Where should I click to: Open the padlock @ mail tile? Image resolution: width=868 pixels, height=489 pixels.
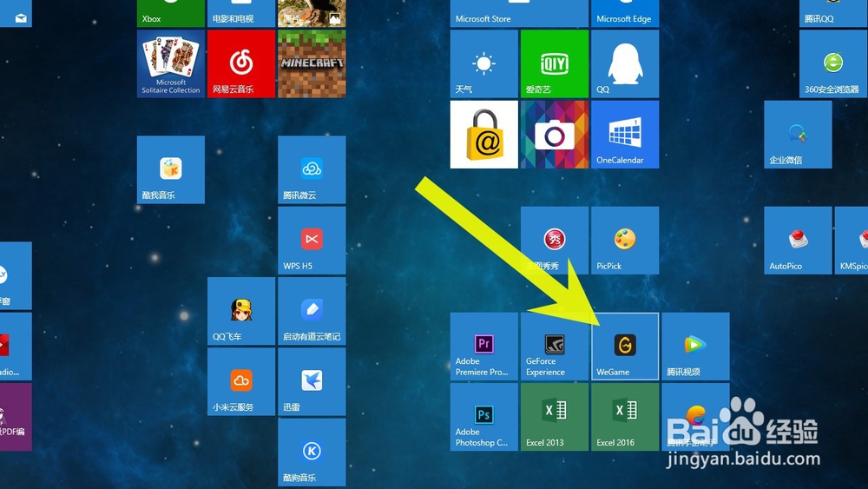pyautogui.click(x=483, y=134)
